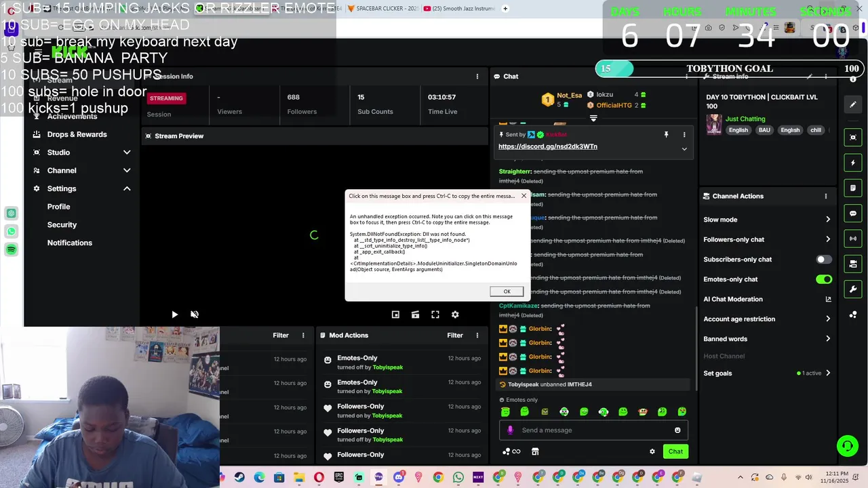
Task: Close the unhandled exception message box
Action: pyautogui.click(x=524, y=196)
